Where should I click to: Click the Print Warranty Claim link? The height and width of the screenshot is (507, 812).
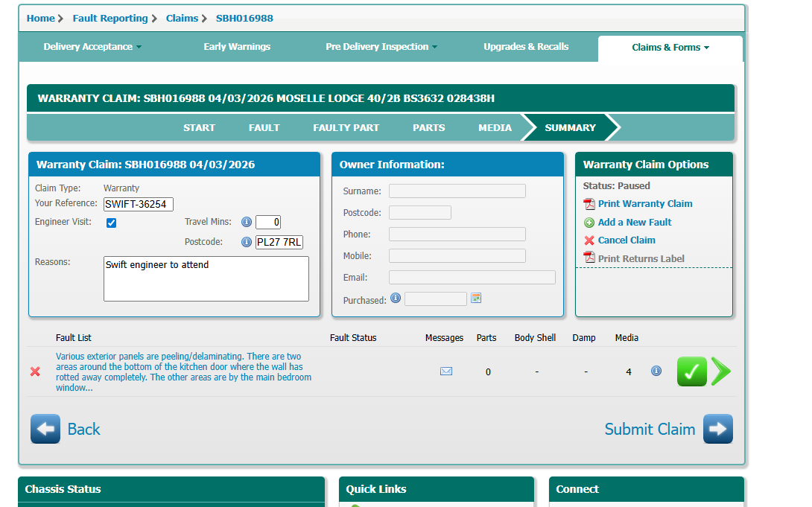pos(644,204)
